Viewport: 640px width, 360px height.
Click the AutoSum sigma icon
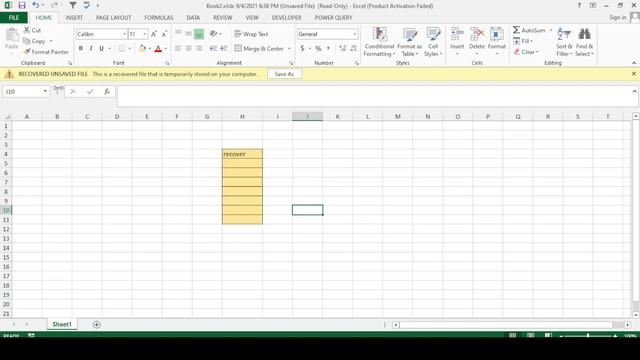[x=517, y=30]
